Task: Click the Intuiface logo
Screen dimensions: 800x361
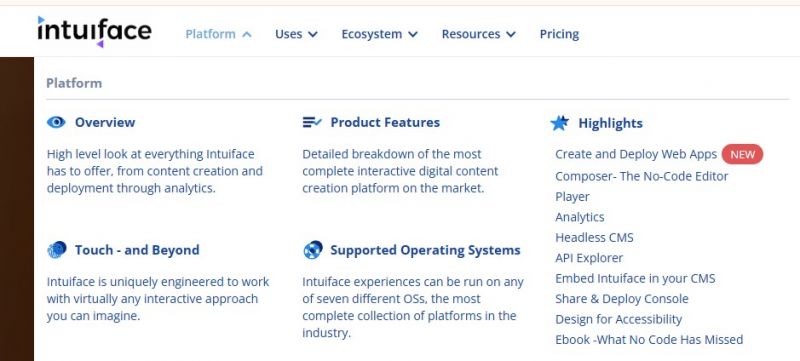Action: (94, 32)
